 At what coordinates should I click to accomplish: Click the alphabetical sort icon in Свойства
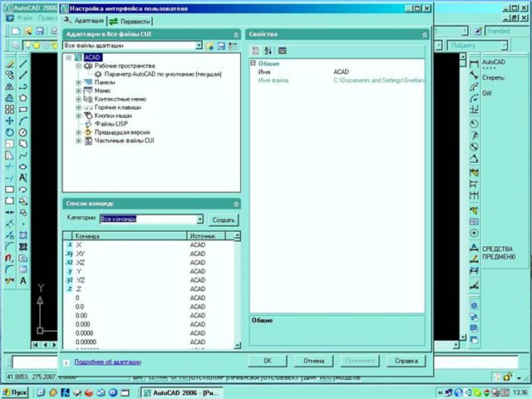[x=268, y=51]
